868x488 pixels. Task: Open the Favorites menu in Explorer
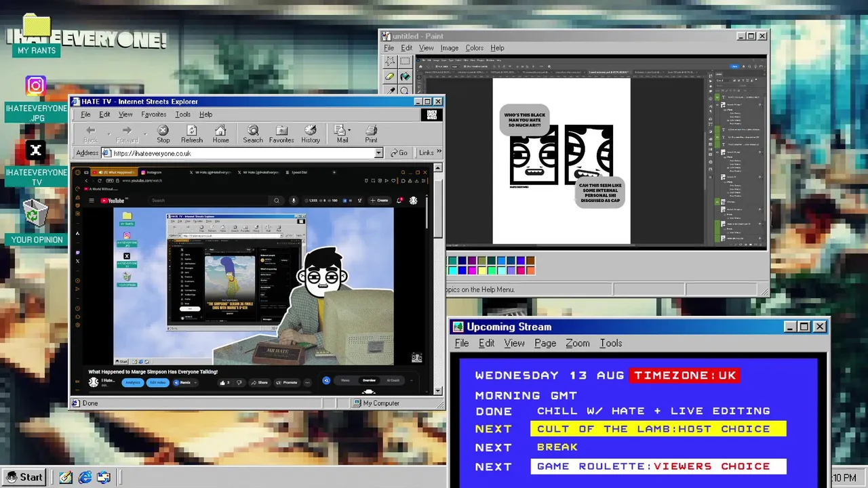tap(153, 115)
